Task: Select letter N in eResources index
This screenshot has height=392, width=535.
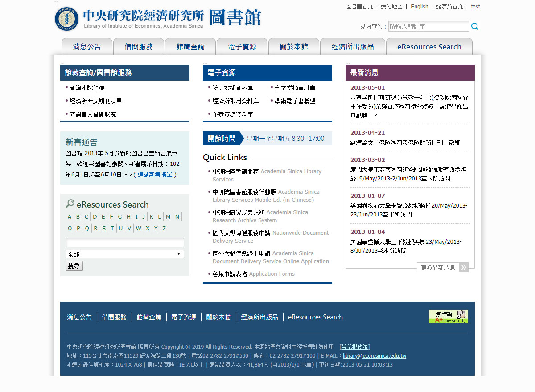Action: pos(177,217)
